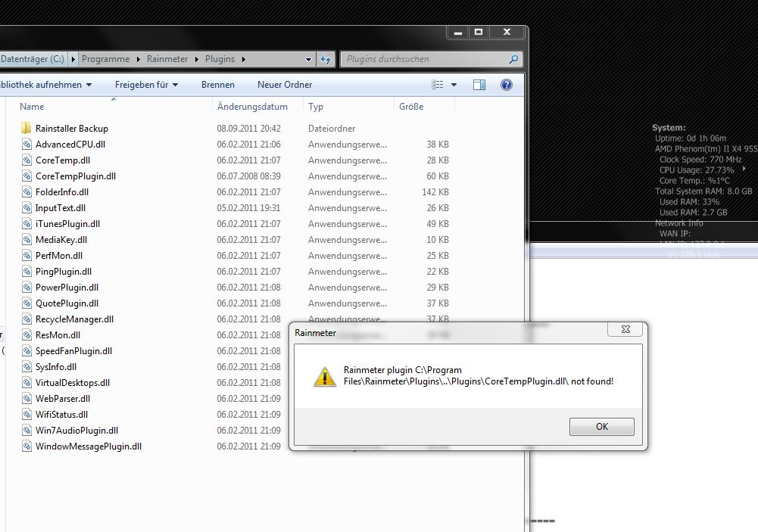Select the PowerPlugin.dll file icon

tap(27, 288)
